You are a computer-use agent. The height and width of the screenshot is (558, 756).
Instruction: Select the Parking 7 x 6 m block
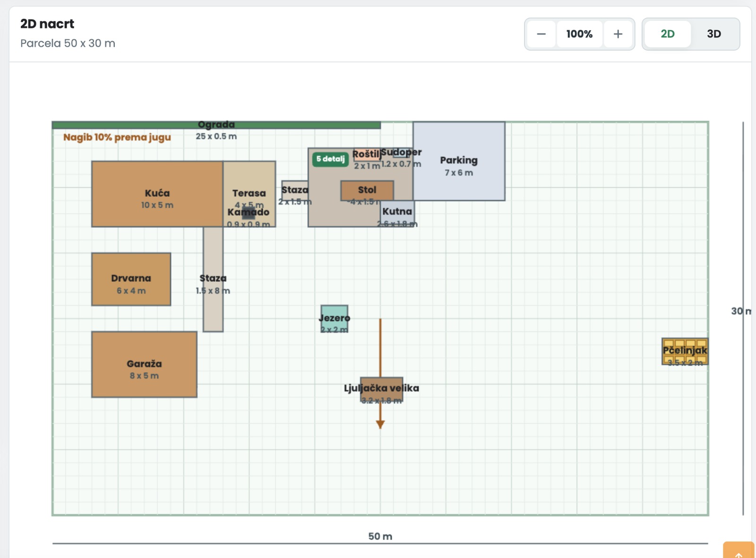[x=459, y=161]
